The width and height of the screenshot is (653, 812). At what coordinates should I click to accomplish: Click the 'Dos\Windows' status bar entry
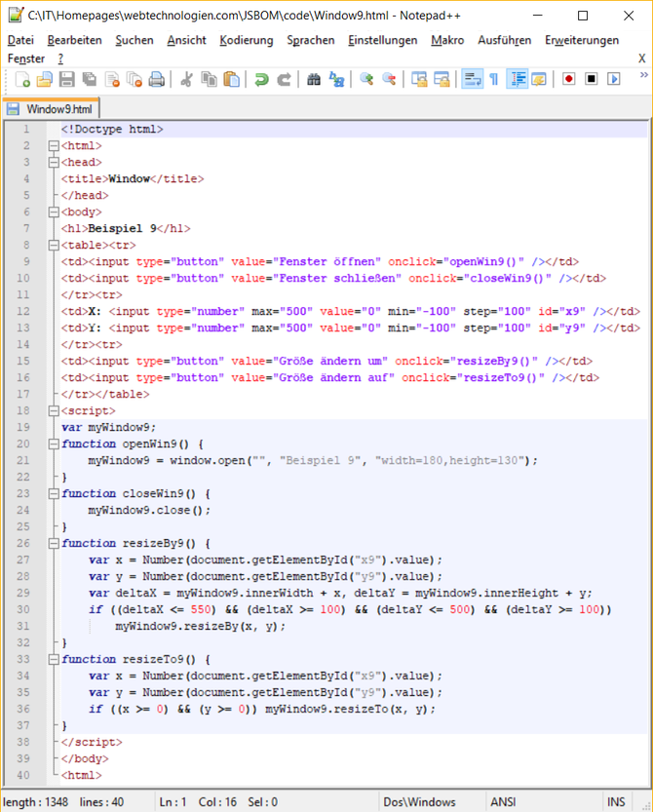click(x=419, y=802)
